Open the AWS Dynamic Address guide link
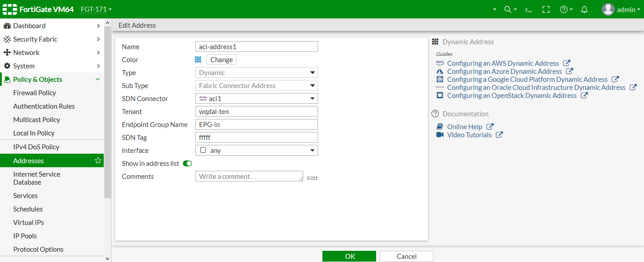This screenshot has height=262, width=644. 503,63
